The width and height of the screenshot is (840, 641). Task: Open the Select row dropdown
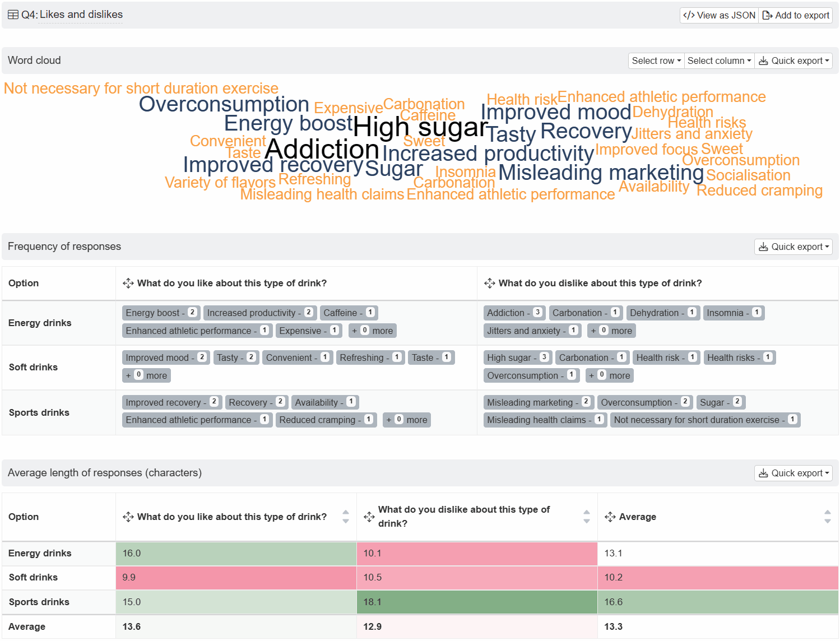pos(656,61)
